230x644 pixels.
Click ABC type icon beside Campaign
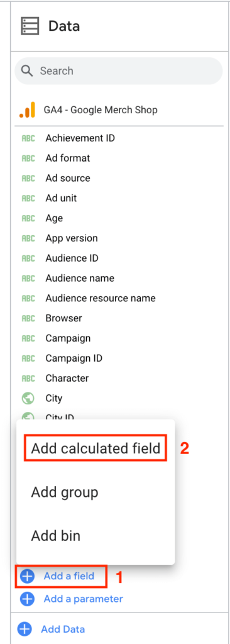pyautogui.click(x=28, y=338)
